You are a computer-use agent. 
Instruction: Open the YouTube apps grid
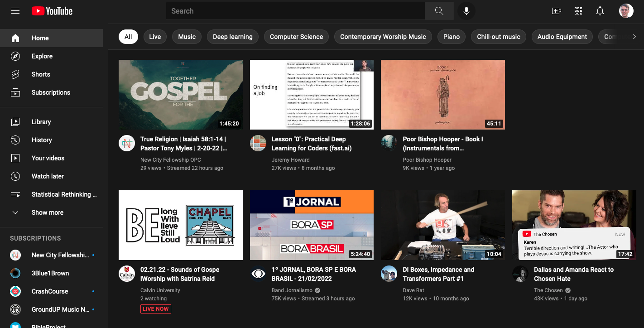[x=578, y=11]
